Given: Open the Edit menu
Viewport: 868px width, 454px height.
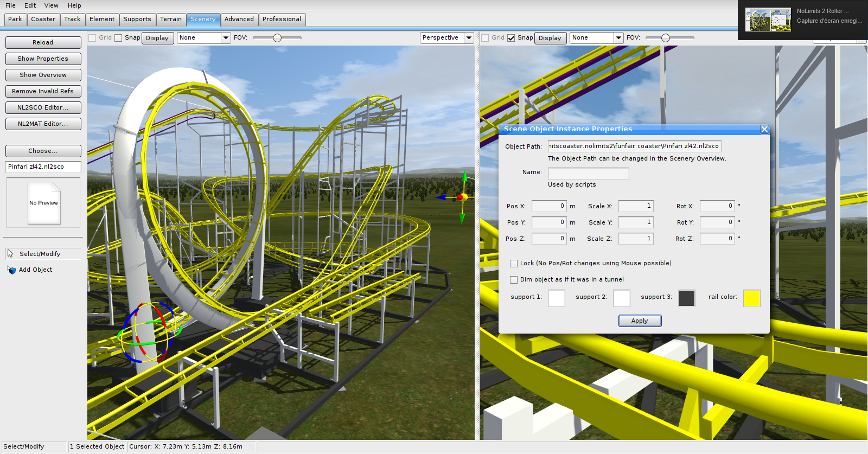Looking at the screenshot, I should click(30, 5).
